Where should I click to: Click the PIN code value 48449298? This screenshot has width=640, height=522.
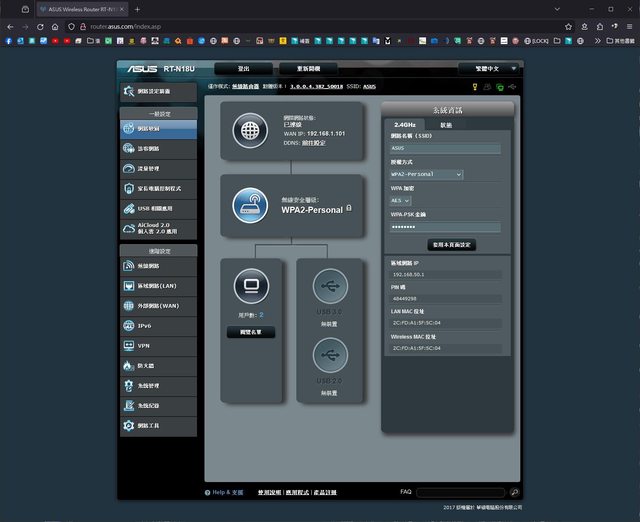[x=446, y=299]
